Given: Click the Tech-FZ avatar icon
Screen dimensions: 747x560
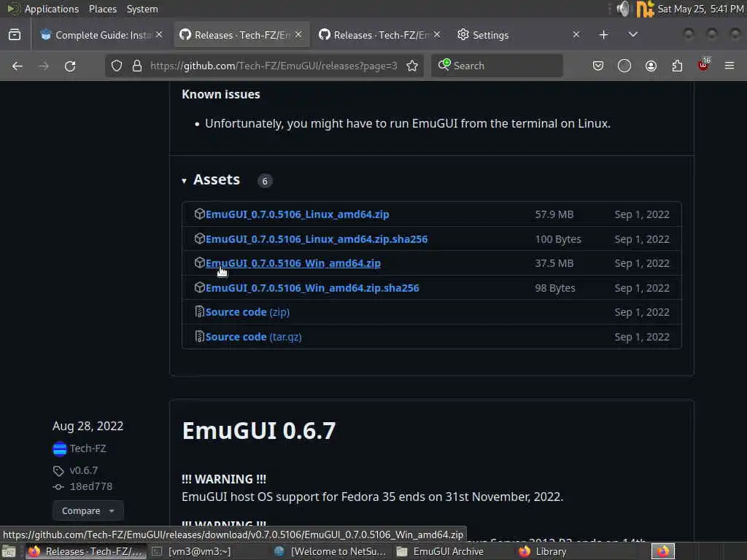Looking at the screenshot, I should (x=60, y=448).
